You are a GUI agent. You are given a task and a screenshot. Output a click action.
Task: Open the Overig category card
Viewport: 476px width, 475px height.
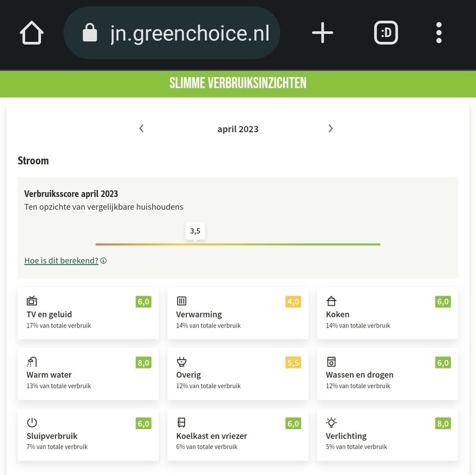point(237,374)
